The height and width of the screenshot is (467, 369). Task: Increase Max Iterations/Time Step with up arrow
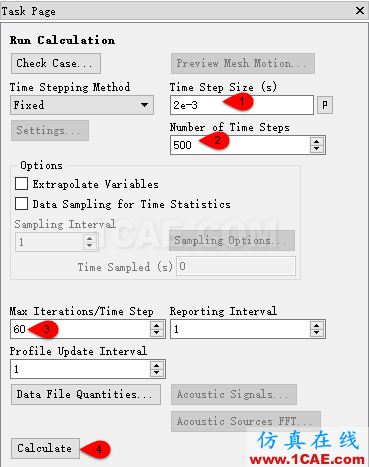[157, 325]
